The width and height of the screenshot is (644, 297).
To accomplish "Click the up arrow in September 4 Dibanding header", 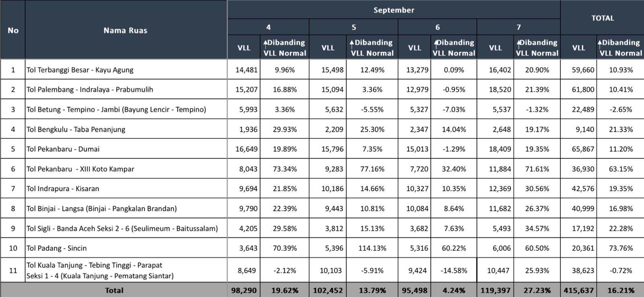I will 266,43.
